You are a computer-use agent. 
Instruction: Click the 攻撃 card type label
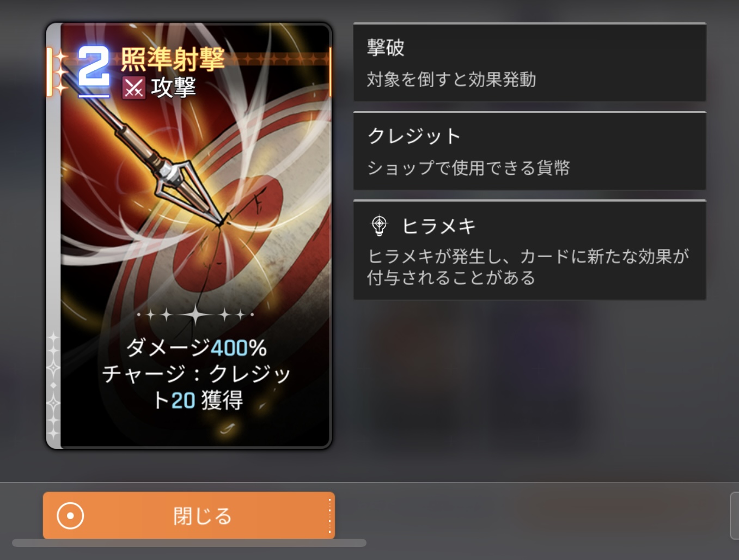point(173,88)
